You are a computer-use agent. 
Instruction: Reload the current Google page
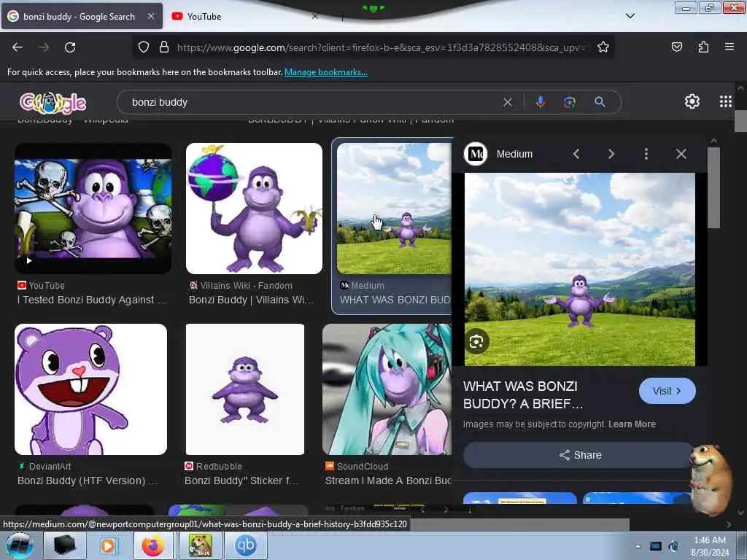(70, 47)
